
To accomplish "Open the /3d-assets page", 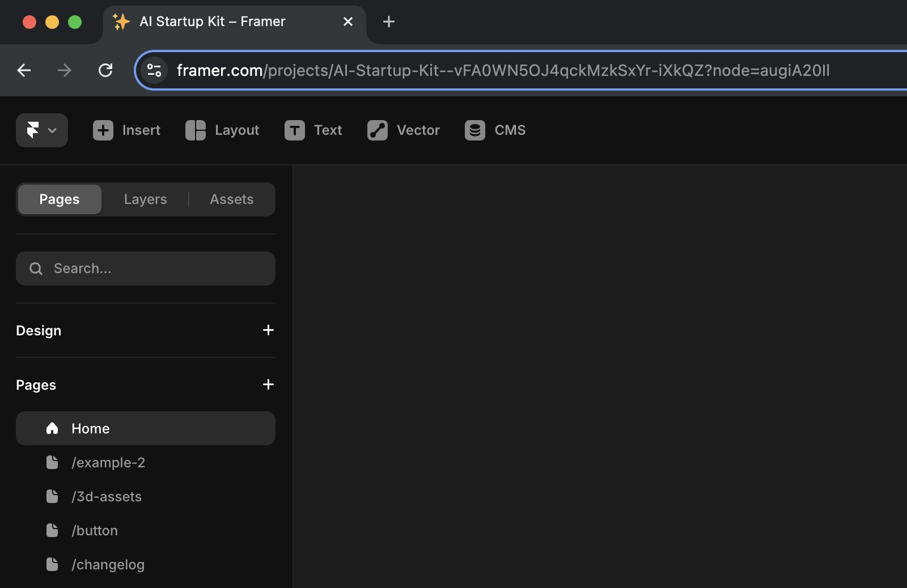I will click(x=146, y=496).
